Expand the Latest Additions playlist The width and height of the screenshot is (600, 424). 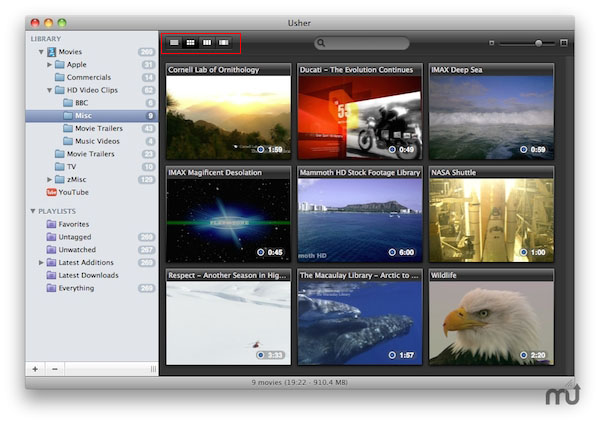coord(41,263)
